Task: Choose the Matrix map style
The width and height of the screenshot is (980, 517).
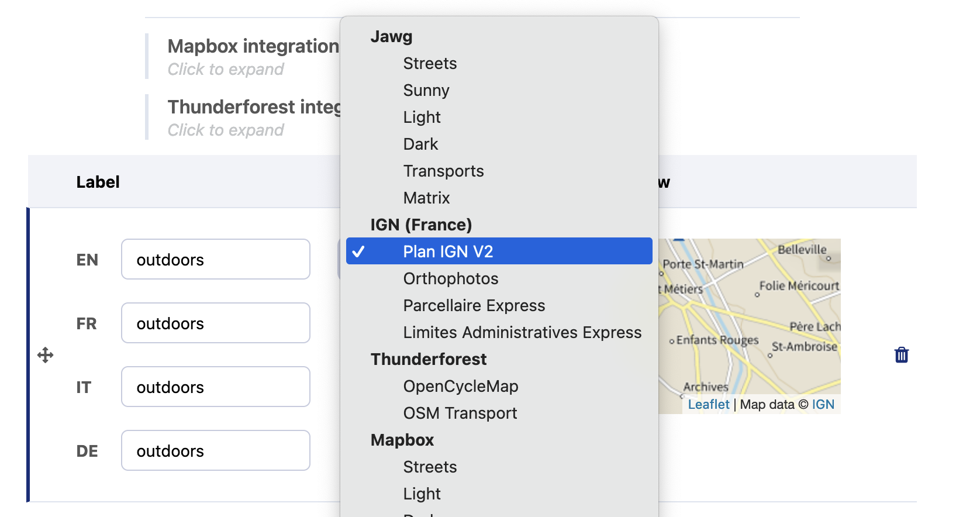Action: tap(426, 198)
